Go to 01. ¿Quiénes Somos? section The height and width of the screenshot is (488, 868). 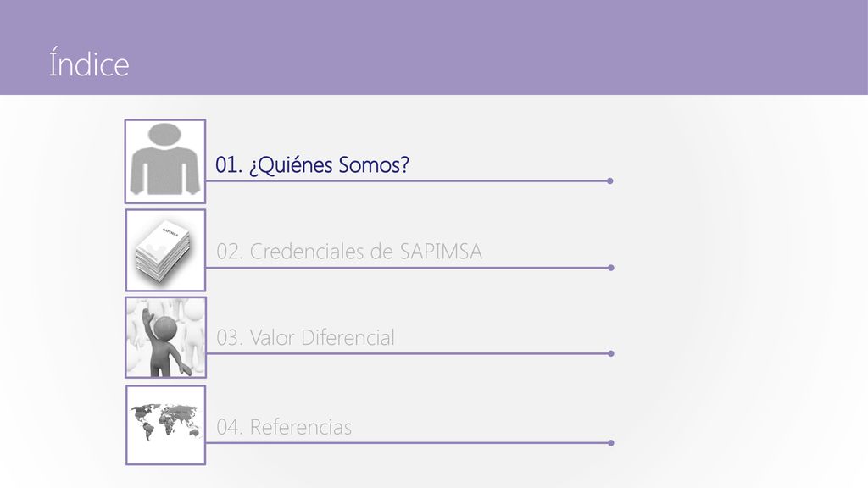(x=312, y=165)
